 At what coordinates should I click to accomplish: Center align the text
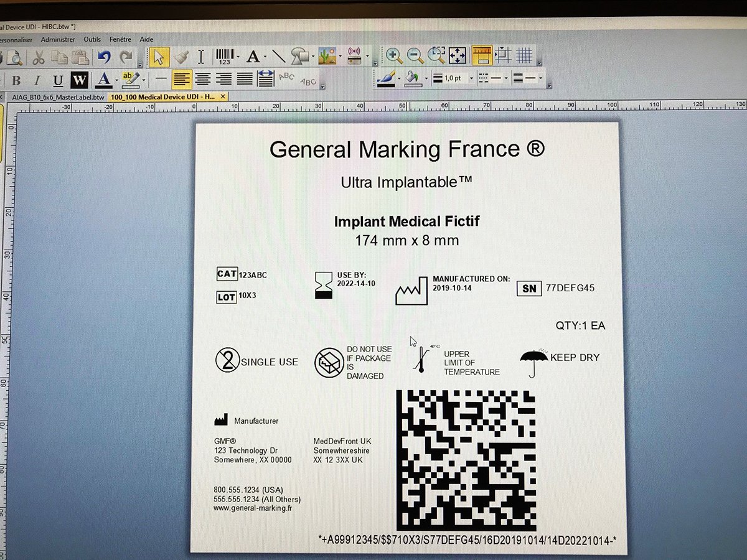202,79
